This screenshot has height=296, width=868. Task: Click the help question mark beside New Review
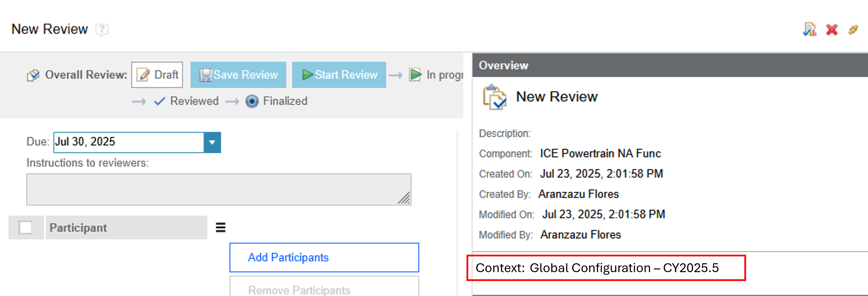tap(102, 30)
